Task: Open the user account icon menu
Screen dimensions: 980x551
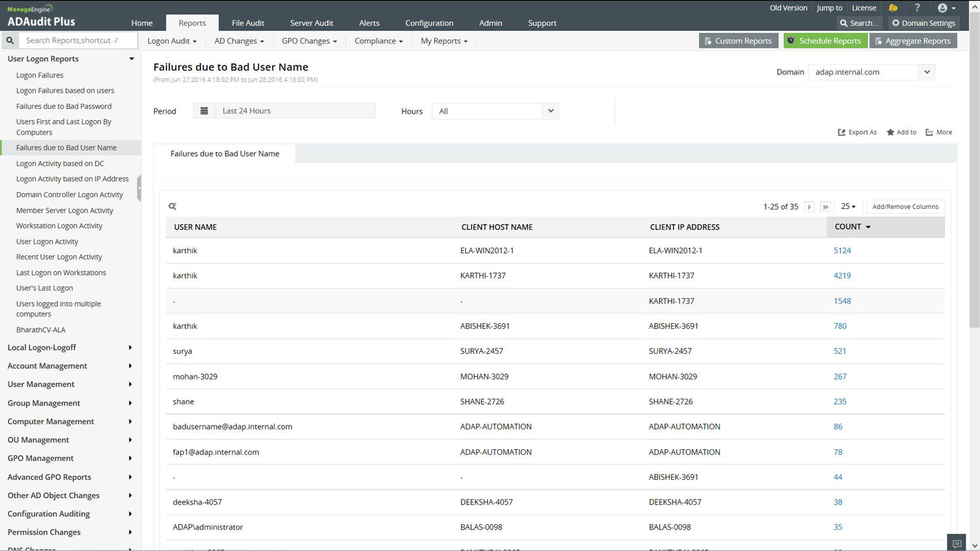Action: click(x=947, y=8)
